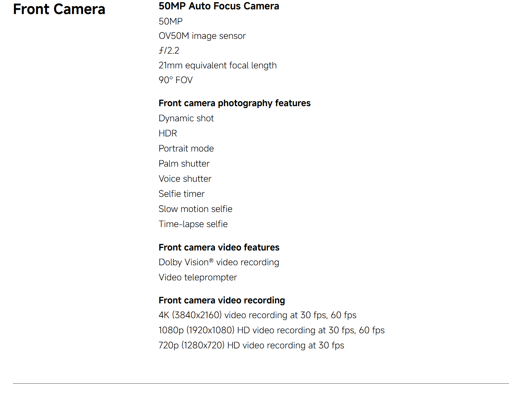Click the Front Camera section heading
This screenshot has height=393, width=532.
tap(59, 9)
